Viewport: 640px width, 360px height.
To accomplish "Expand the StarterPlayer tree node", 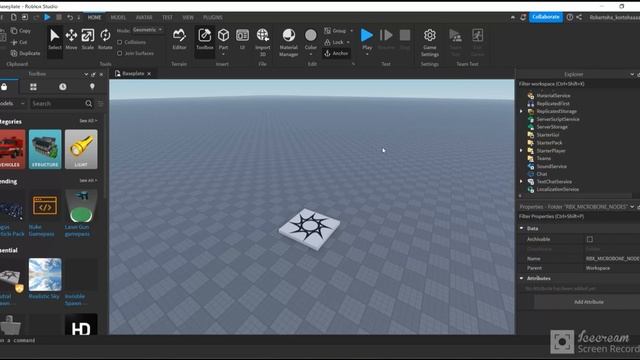I will click(x=521, y=151).
